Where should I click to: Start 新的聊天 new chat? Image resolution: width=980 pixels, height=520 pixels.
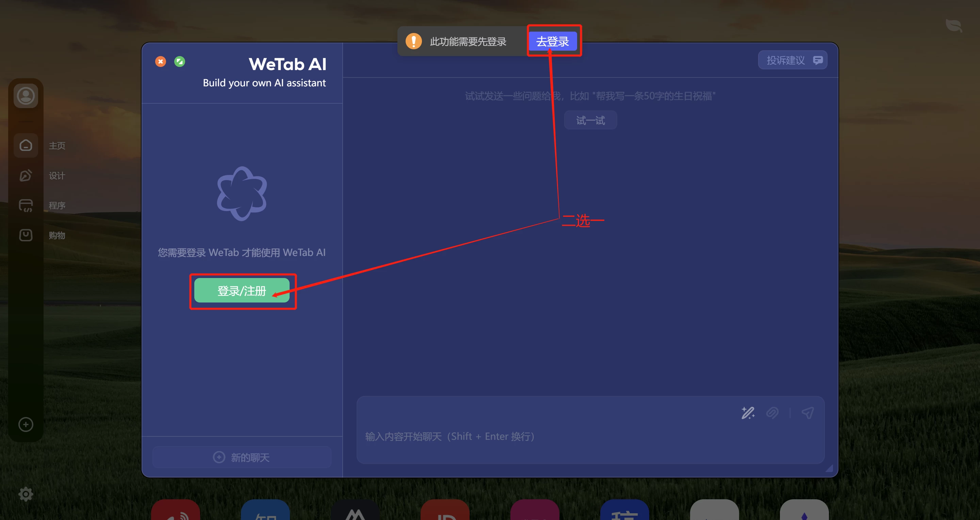tap(242, 457)
